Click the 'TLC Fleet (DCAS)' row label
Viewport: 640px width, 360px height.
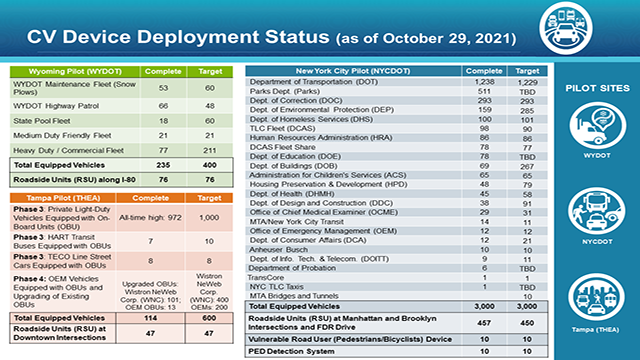click(x=282, y=128)
